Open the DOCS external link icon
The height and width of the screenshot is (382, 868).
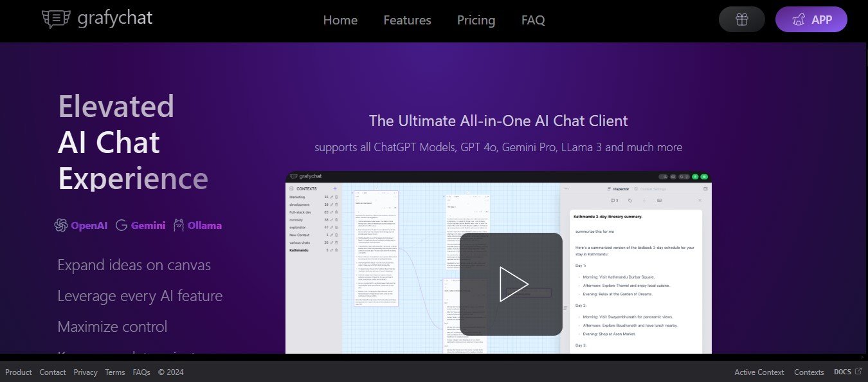pos(858,371)
